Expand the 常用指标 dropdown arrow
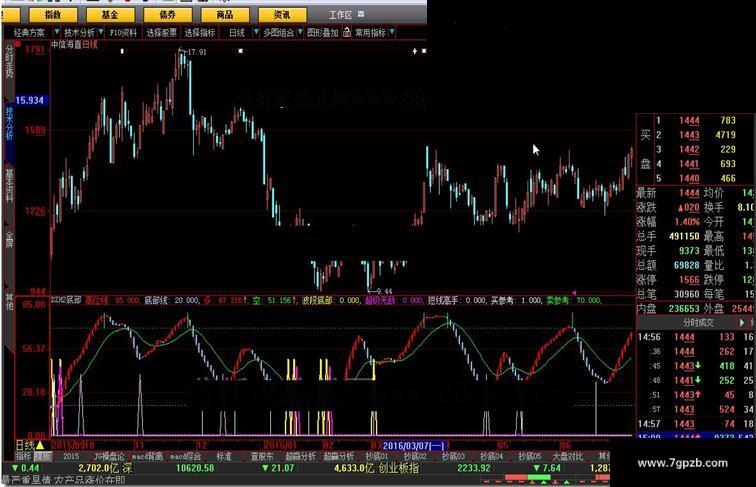This screenshot has width=756, height=487. tap(392, 32)
